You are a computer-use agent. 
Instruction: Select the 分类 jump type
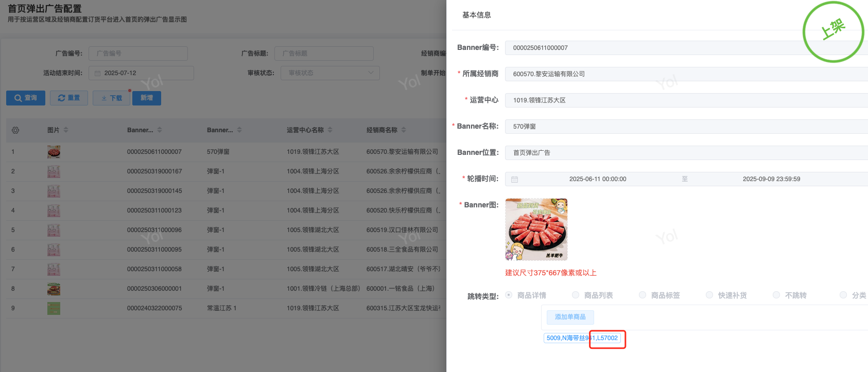coord(843,295)
